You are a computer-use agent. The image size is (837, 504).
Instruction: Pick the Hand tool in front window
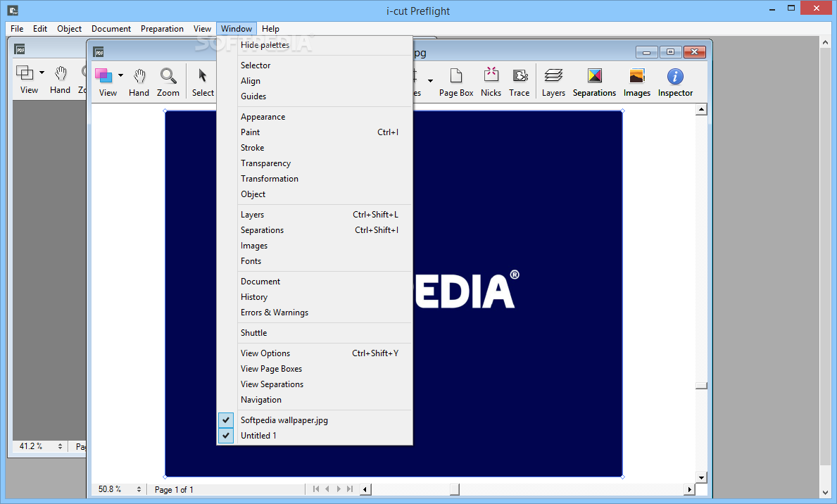coord(139,76)
